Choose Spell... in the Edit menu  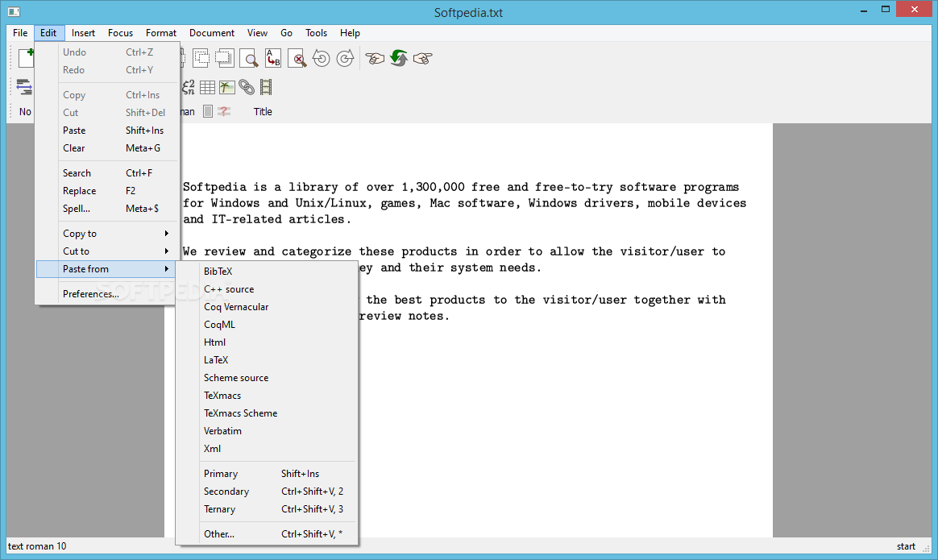pos(107,208)
